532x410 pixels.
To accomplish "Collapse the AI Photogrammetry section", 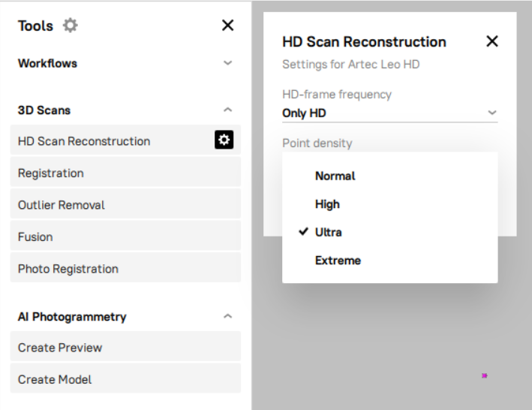I will click(x=227, y=316).
